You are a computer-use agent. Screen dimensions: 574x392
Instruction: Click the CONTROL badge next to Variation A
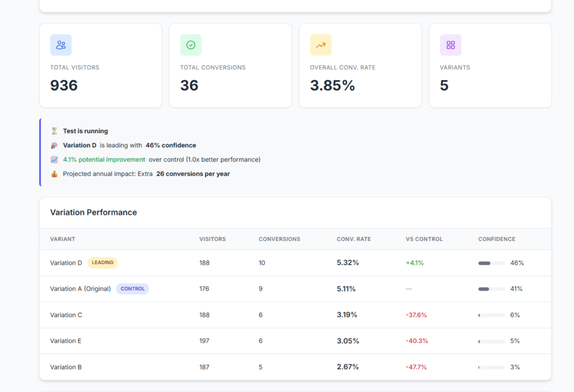coord(132,288)
